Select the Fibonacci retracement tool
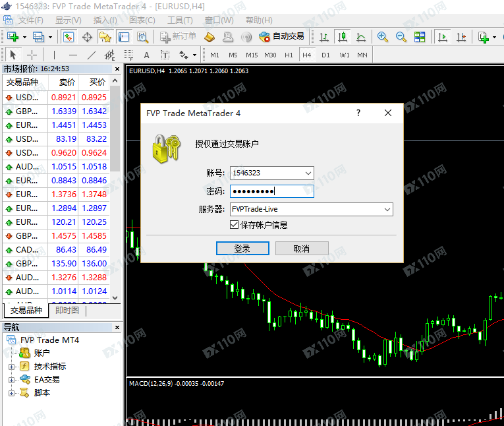Image resolution: width=504 pixels, height=426 pixels. click(x=128, y=55)
